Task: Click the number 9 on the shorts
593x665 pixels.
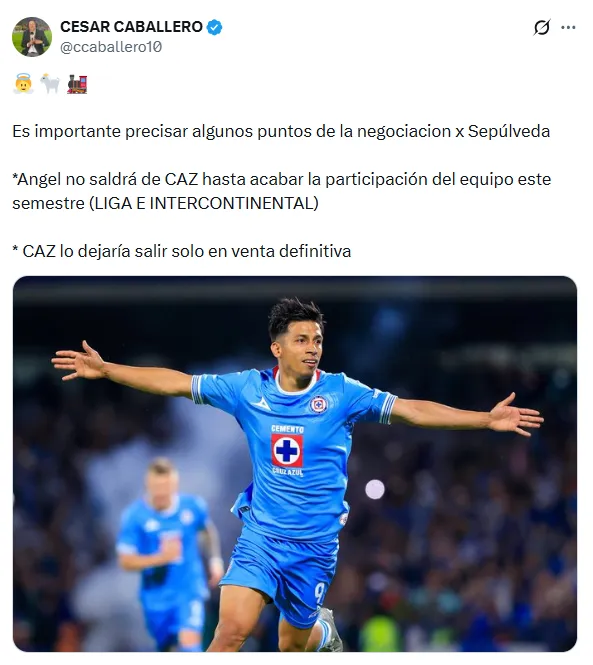Action: (319, 592)
